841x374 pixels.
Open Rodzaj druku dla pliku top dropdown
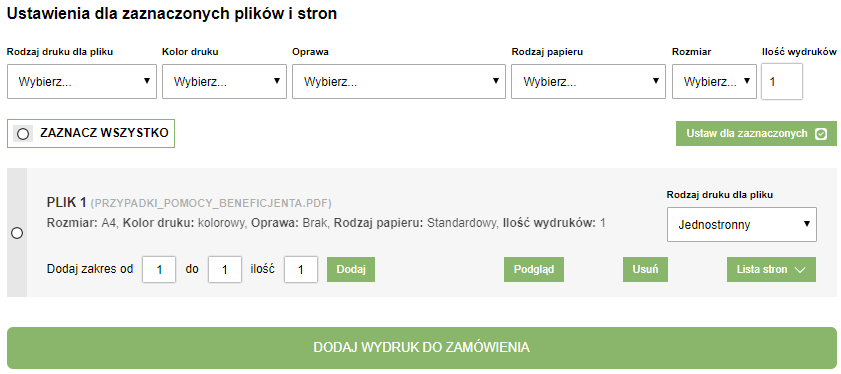pos(82,82)
